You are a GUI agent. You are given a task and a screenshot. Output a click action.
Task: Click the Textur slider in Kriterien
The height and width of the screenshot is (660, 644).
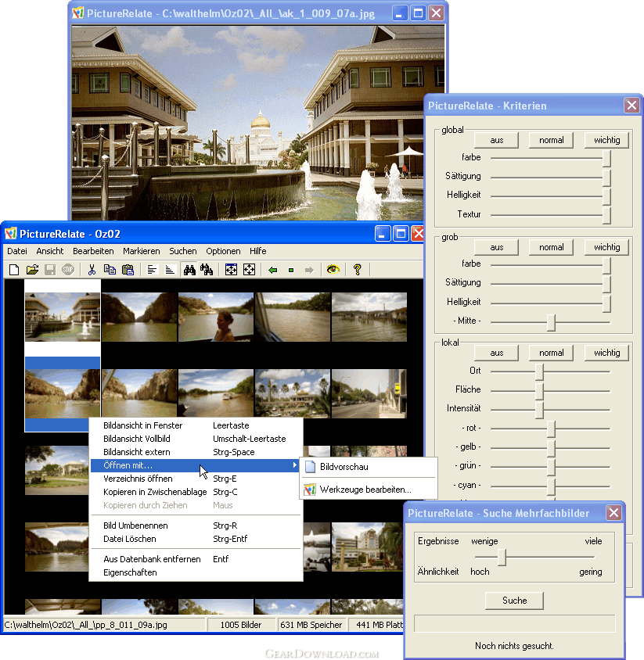coord(551,215)
